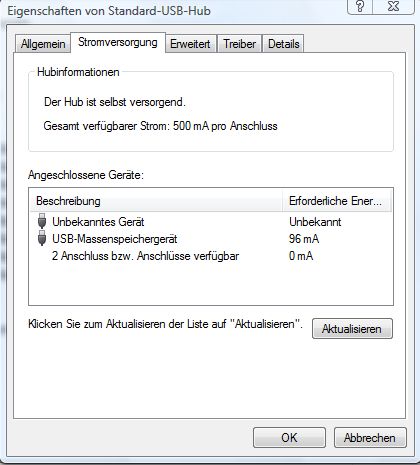Click the 0 mA value
Viewport: 420px width, 465px height.
tap(301, 256)
